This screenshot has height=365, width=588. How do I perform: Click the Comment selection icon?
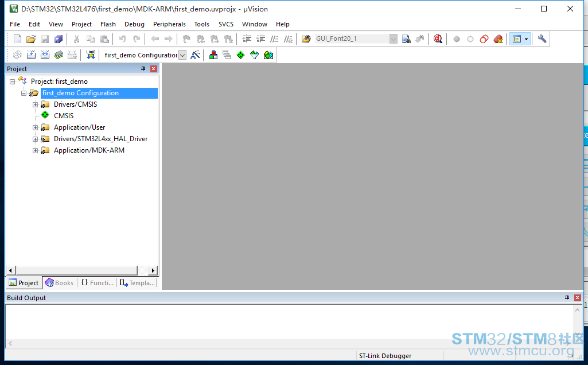coord(275,38)
